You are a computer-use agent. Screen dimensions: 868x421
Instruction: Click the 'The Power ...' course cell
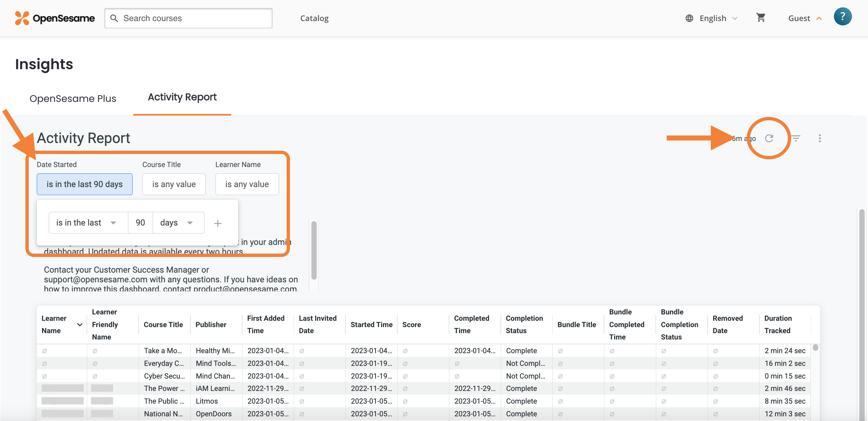[x=164, y=388]
